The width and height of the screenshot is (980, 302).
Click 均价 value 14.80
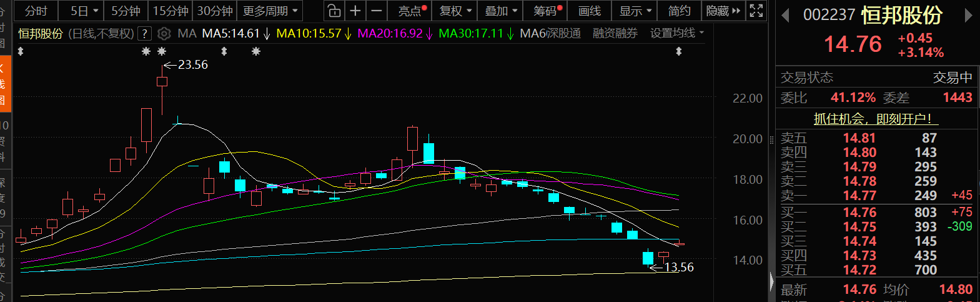[x=956, y=289]
